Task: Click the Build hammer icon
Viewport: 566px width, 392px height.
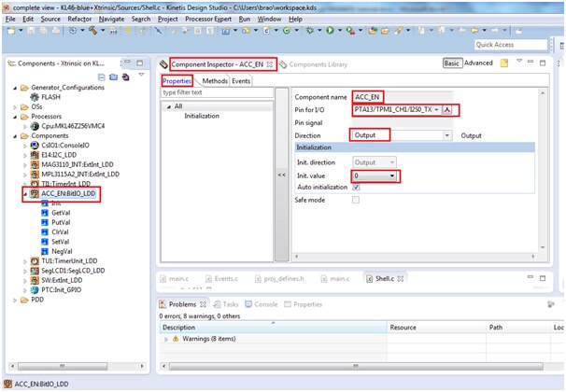Action: click(x=93, y=31)
